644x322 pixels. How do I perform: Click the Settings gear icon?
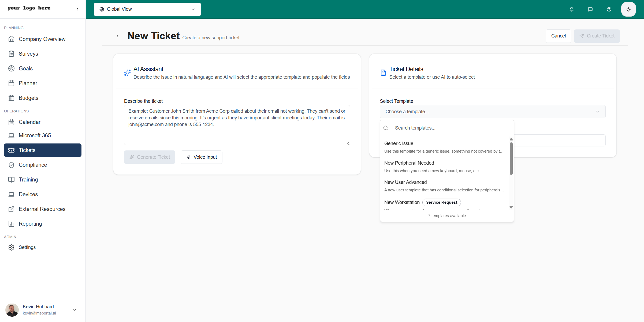11,247
